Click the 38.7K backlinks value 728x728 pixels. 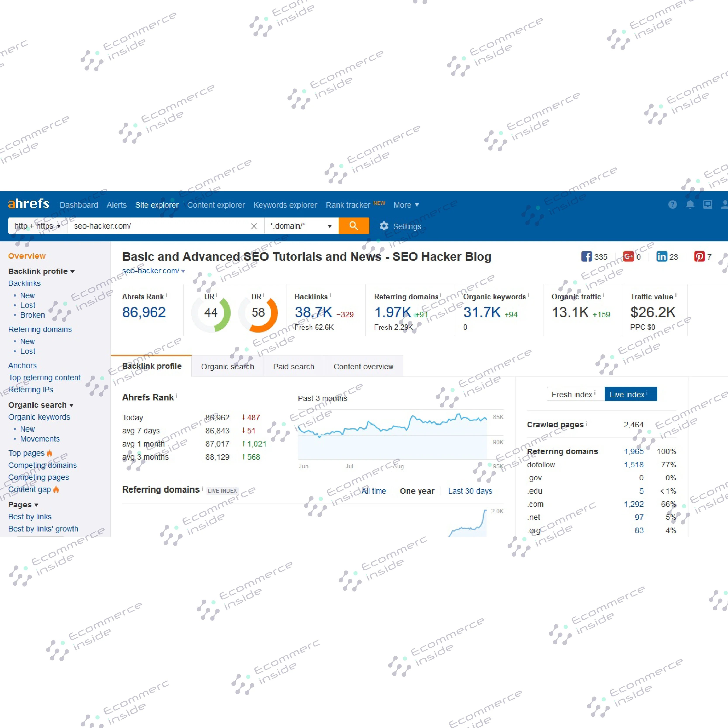point(314,312)
